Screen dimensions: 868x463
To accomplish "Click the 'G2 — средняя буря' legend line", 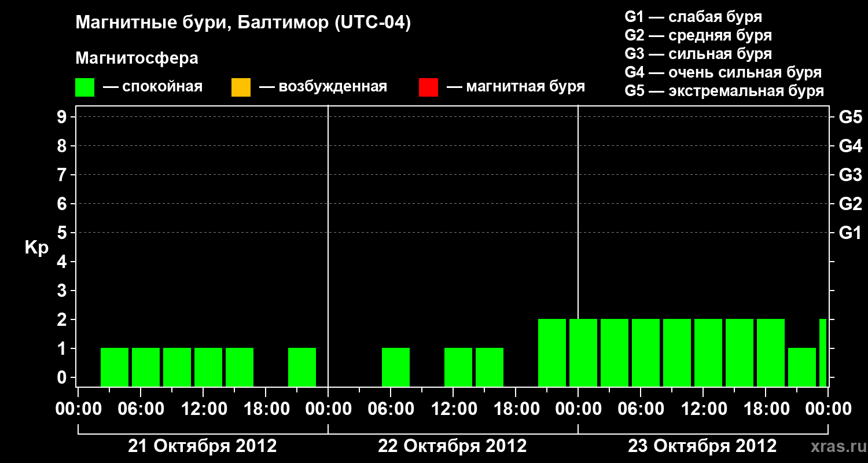I will point(698,35).
